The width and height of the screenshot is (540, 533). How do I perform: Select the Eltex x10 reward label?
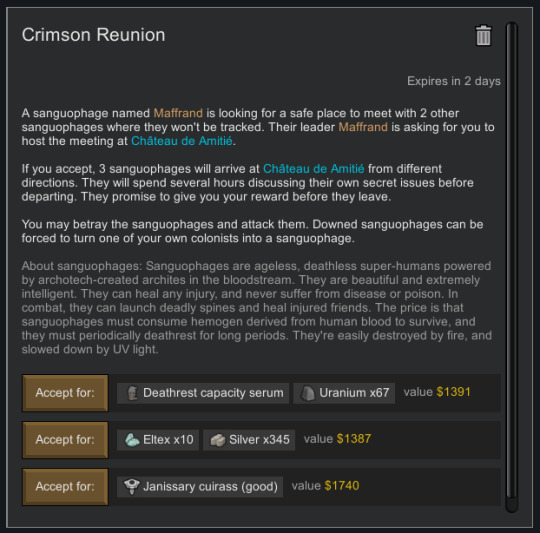point(168,440)
